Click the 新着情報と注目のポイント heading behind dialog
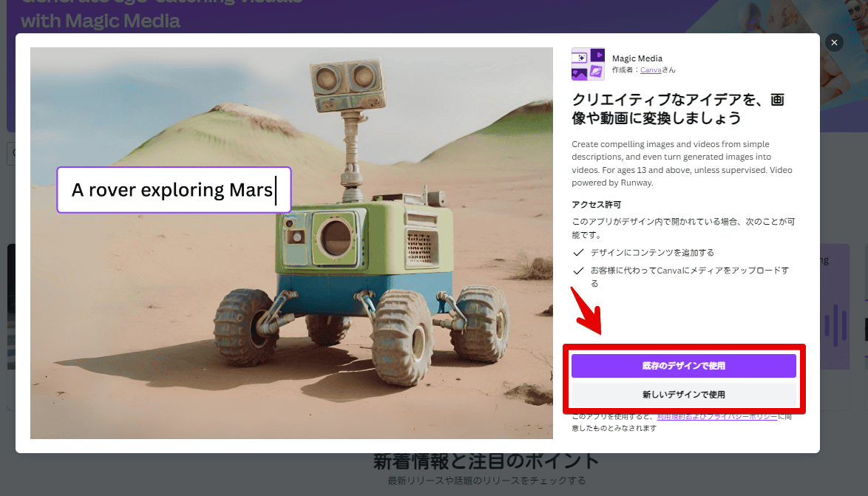The width and height of the screenshot is (868, 496). click(486, 461)
